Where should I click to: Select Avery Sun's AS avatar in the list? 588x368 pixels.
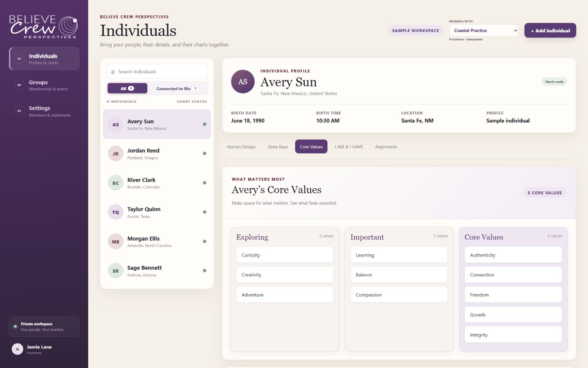pos(115,124)
